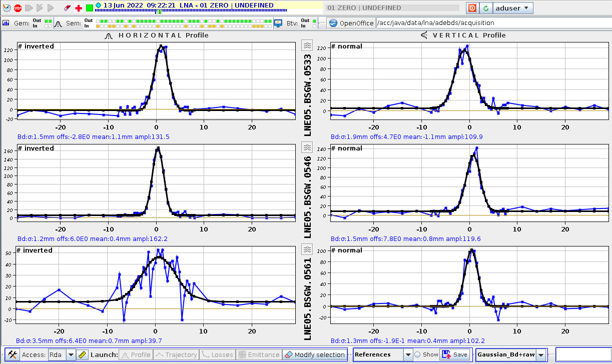Click the green square status icon
612x364 pixels.
89,8
